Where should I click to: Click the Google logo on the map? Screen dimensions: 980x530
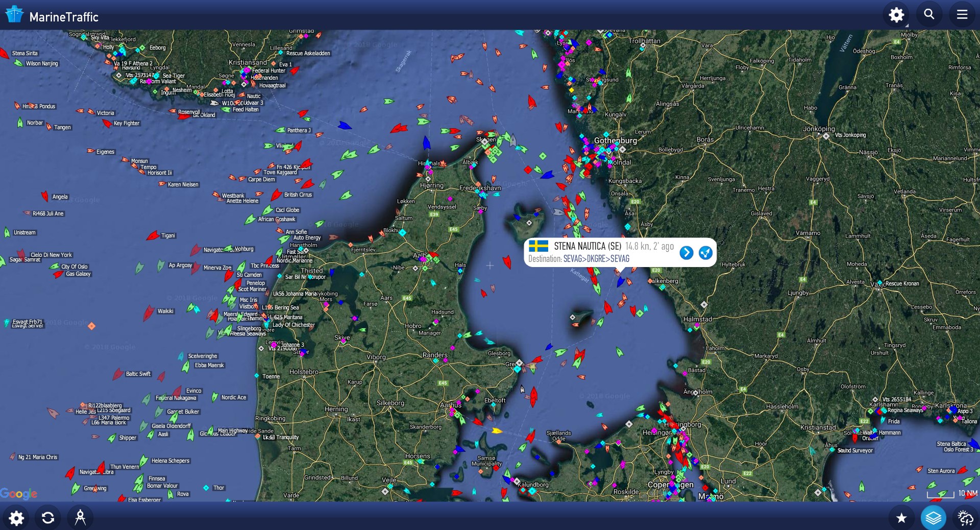click(19, 494)
